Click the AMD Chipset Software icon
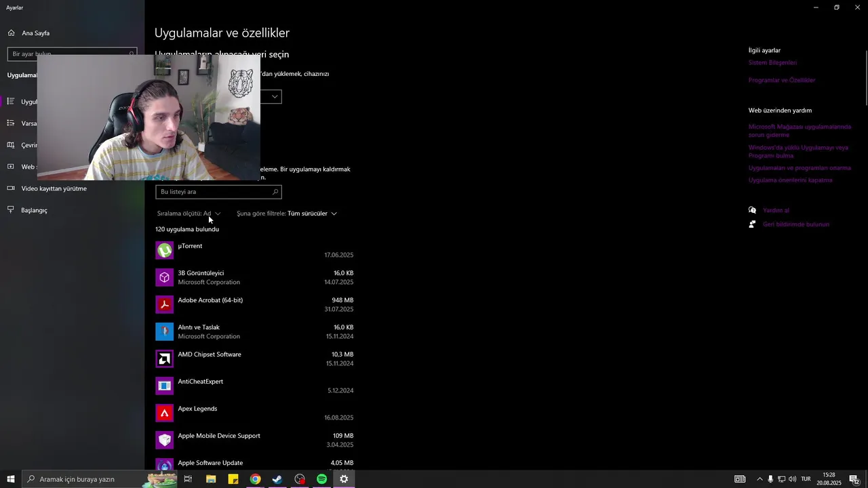This screenshot has height=488, width=868. [164, 359]
